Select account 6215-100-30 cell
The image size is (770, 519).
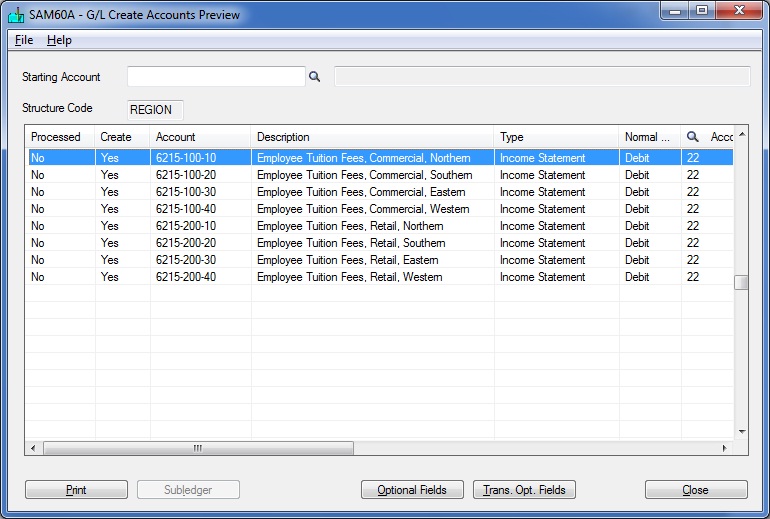(200, 191)
